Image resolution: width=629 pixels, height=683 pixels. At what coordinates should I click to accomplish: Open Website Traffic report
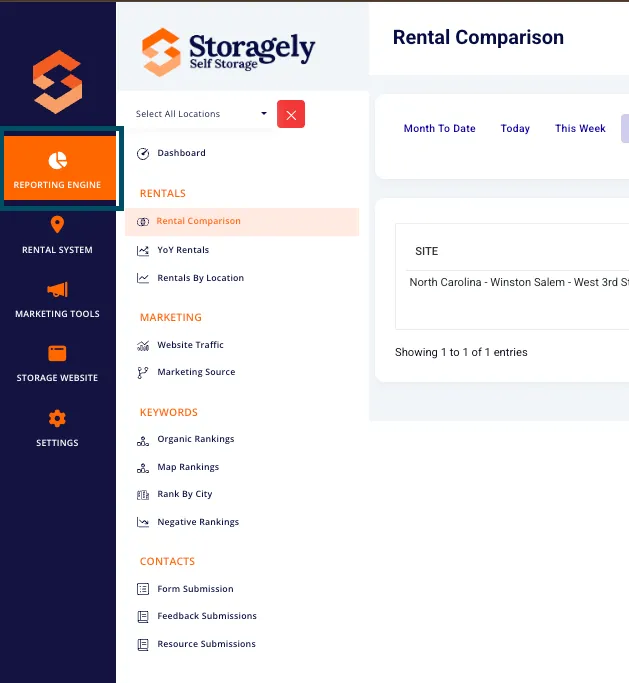190,345
